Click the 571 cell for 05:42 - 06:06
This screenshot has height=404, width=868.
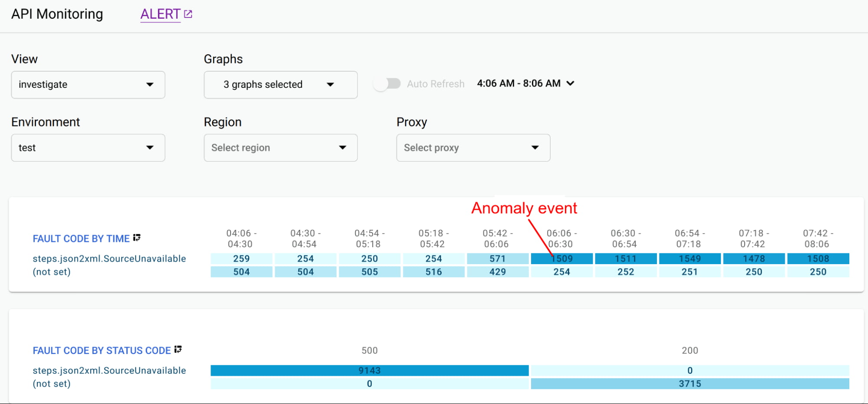click(x=498, y=258)
